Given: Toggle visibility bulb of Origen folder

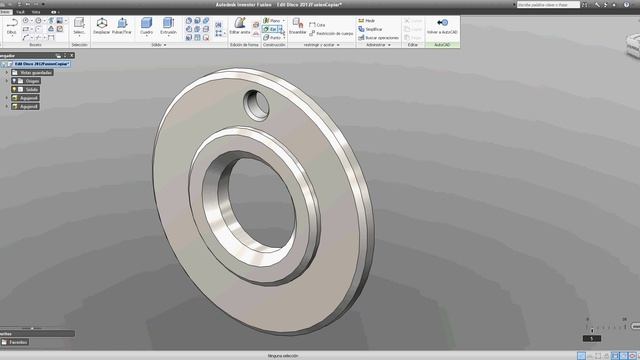Looking at the screenshot, I should click(x=14, y=81).
